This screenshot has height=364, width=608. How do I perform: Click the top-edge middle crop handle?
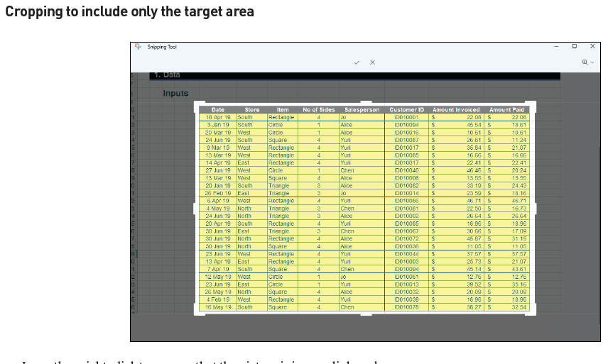pyautogui.click(x=366, y=102)
